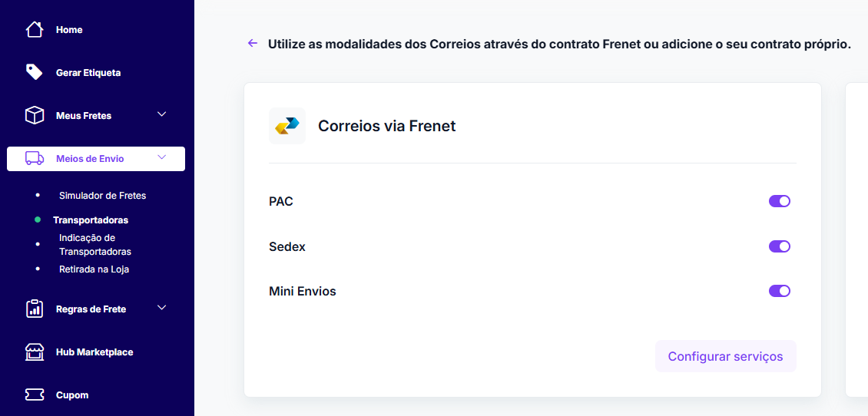The height and width of the screenshot is (416, 868).
Task: Switch off the Mini Envios toggle
Action: point(780,291)
